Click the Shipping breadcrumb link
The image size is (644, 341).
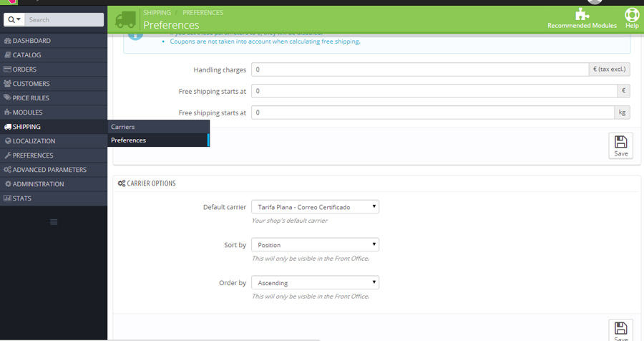(157, 13)
